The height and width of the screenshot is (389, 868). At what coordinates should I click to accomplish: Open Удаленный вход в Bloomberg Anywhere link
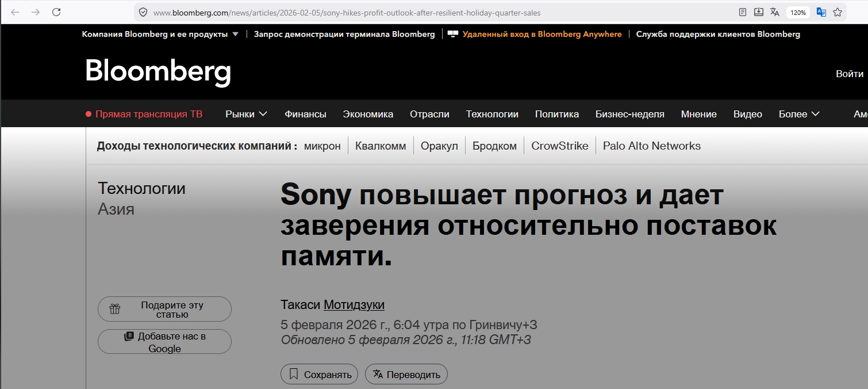[542, 34]
